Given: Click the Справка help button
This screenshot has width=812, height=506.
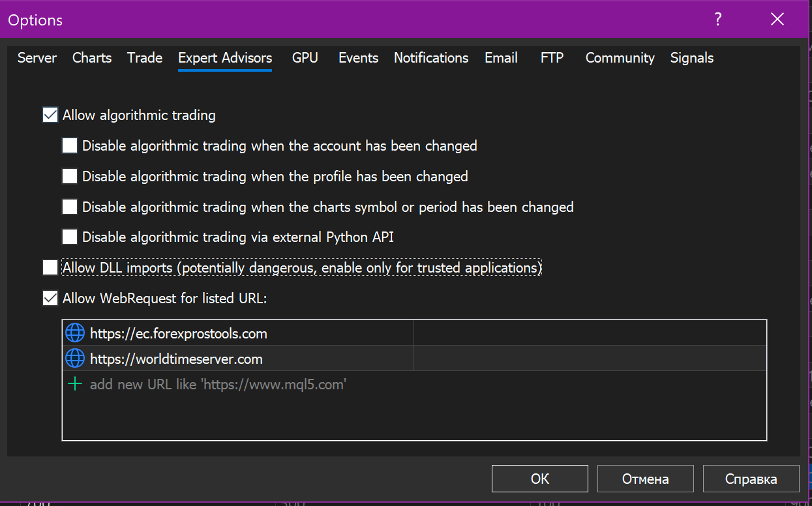Looking at the screenshot, I should click(751, 479).
